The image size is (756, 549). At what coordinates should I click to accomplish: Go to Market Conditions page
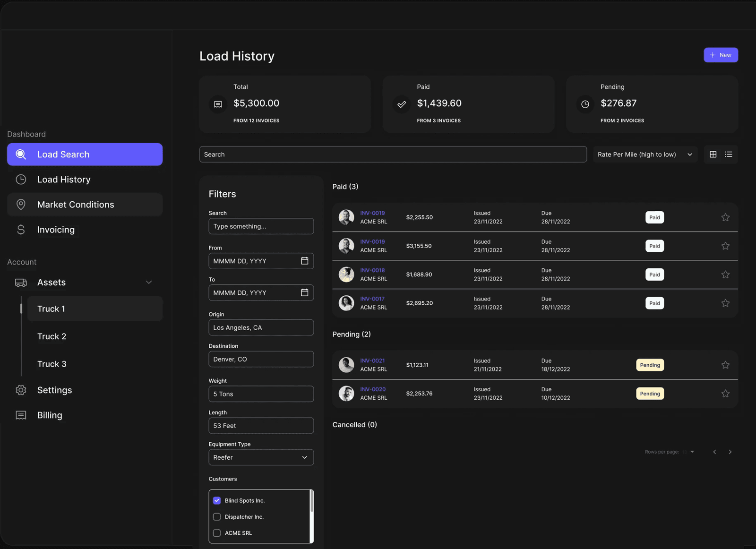click(x=85, y=205)
